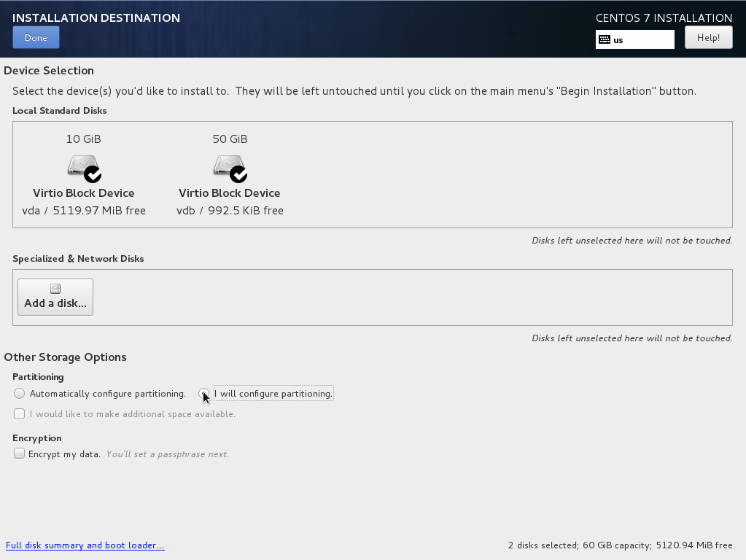Click the 'Device Selection' heading

(49, 71)
